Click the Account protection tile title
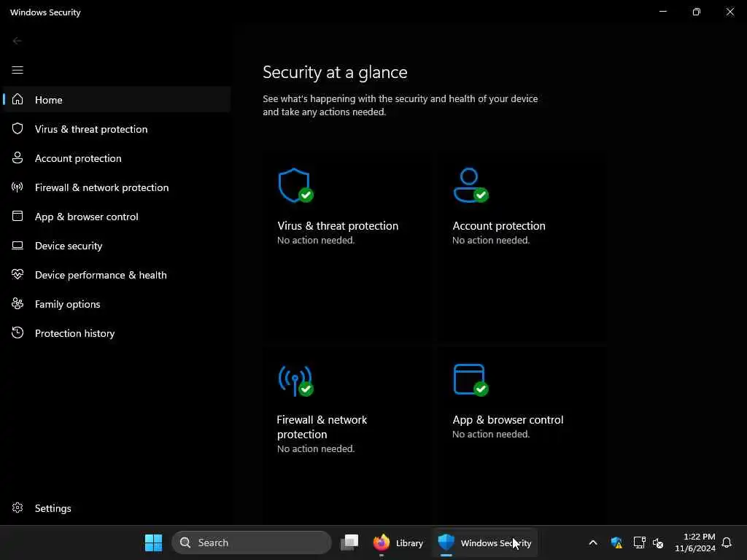Image resolution: width=747 pixels, height=560 pixels. click(x=499, y=226)
